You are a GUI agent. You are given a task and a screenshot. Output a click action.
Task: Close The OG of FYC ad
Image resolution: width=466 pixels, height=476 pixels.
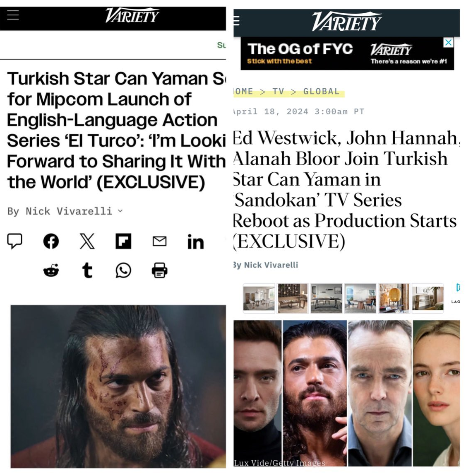pyautogui.click(x=448, y=43)
